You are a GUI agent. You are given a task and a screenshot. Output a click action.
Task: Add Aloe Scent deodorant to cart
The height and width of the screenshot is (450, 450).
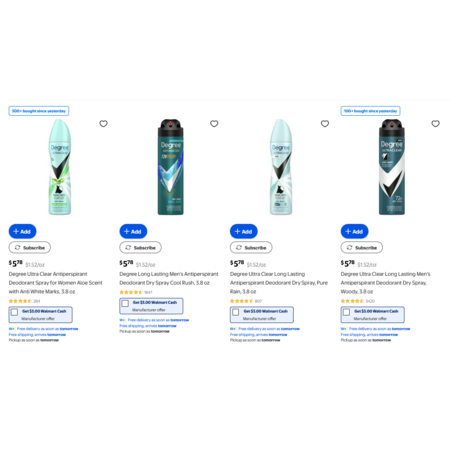tap(22, 231)
